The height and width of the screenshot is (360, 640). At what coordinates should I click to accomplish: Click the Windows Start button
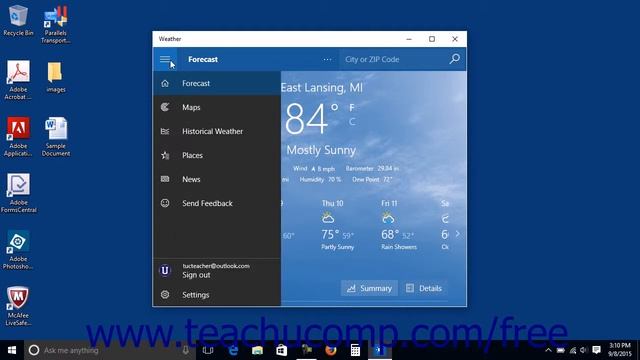[x=12, y=350]
